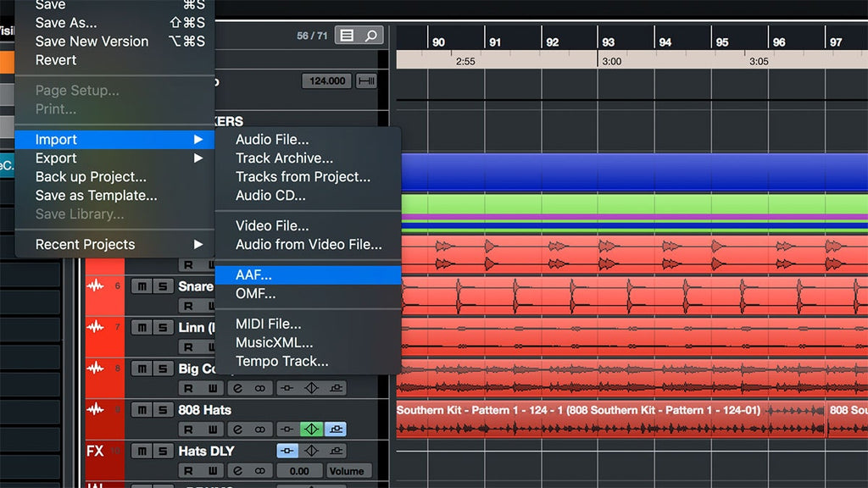Solo the Snare track
Viewport: 868px width, 488px height.
[x=163, y=286]
